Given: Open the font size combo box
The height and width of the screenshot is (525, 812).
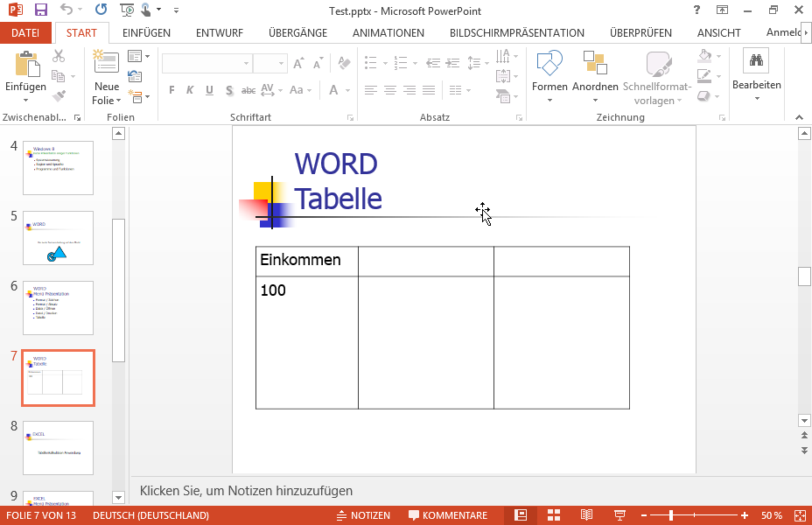Looking at the screenshot, I should (269, 63).
